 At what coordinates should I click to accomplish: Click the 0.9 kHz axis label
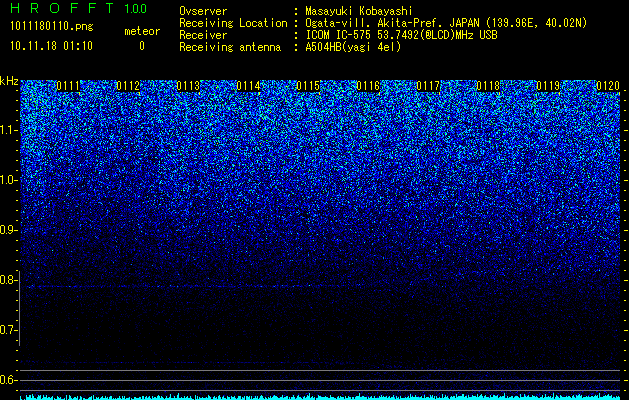point(8,230)
